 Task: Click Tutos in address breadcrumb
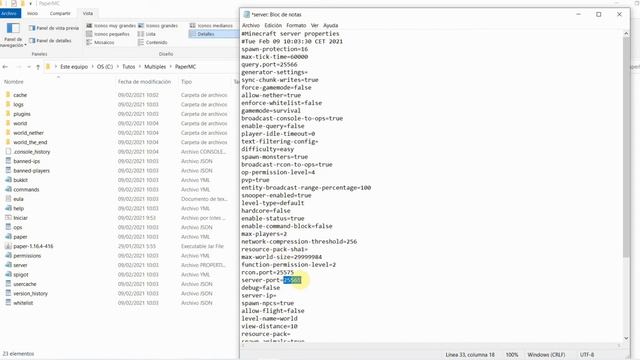point(129,67)
